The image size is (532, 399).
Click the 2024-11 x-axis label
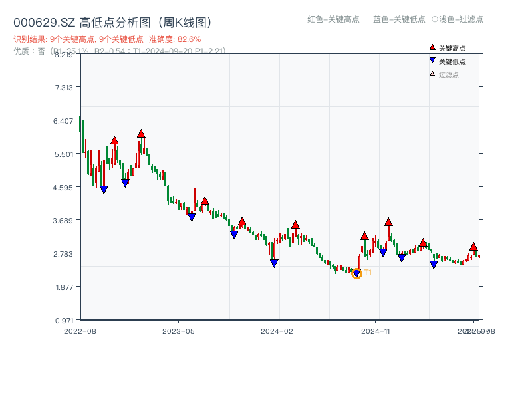[375, 331]
